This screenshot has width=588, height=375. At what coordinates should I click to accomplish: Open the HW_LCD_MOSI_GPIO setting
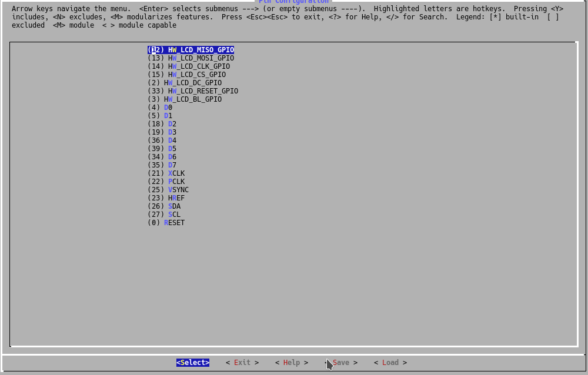point(191,58)
